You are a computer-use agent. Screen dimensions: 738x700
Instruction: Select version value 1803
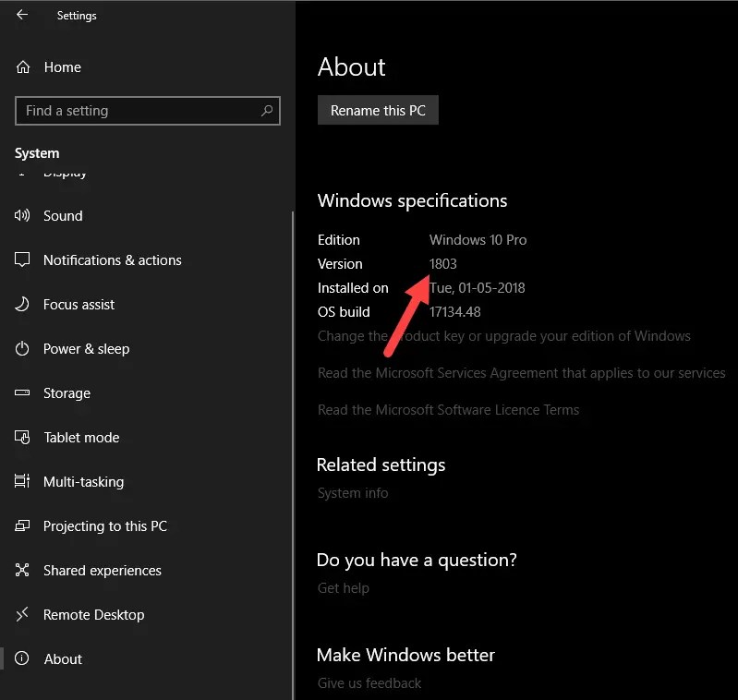pos(443,264)
